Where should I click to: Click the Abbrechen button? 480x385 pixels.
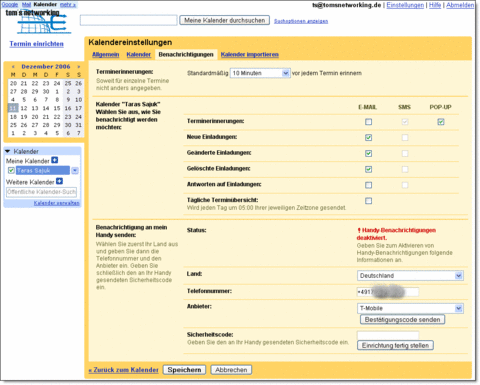point(231,370)
